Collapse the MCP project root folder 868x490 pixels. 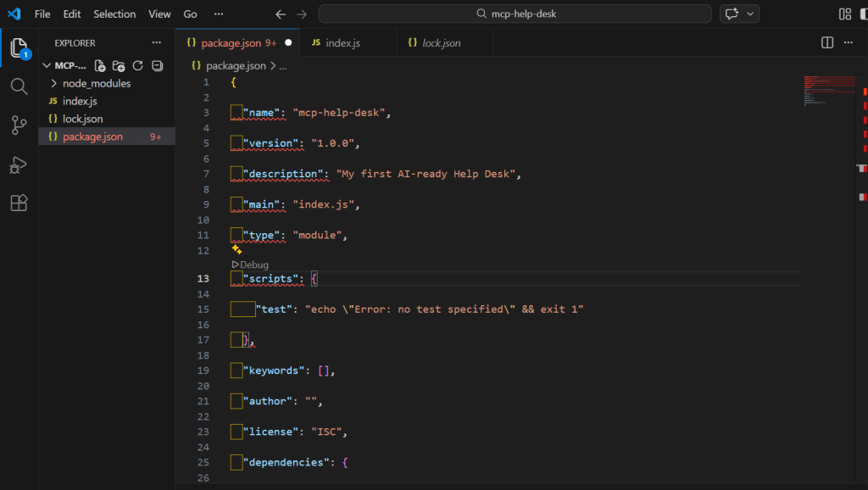[47, 65]
